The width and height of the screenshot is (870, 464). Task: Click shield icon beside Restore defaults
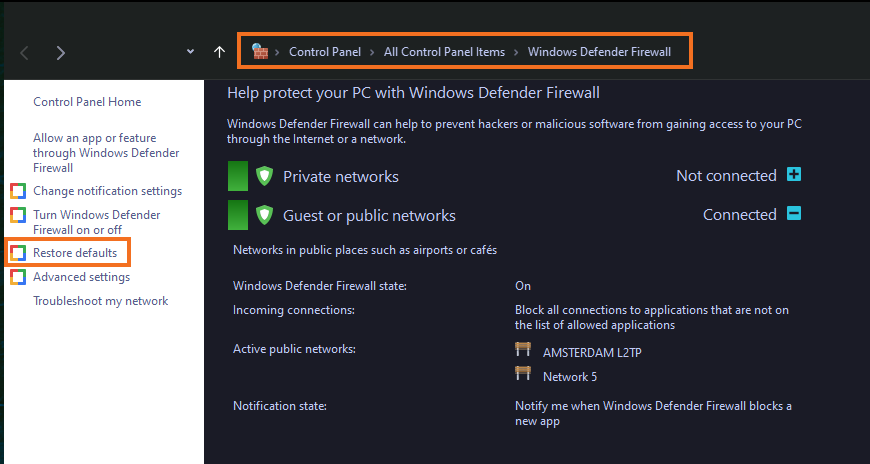click(x=18, y=253)
